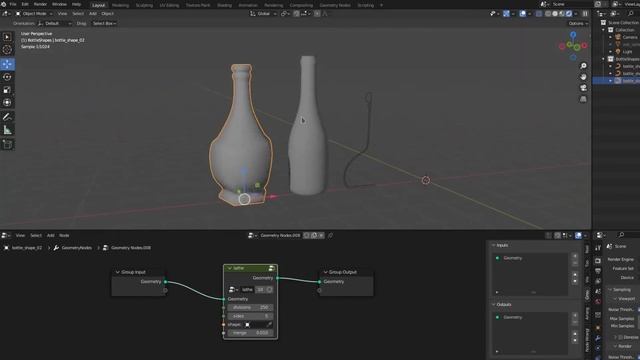Toggle X-ray mode in viewport header
Screen dimensions: 640x360
tap(538, 13)
